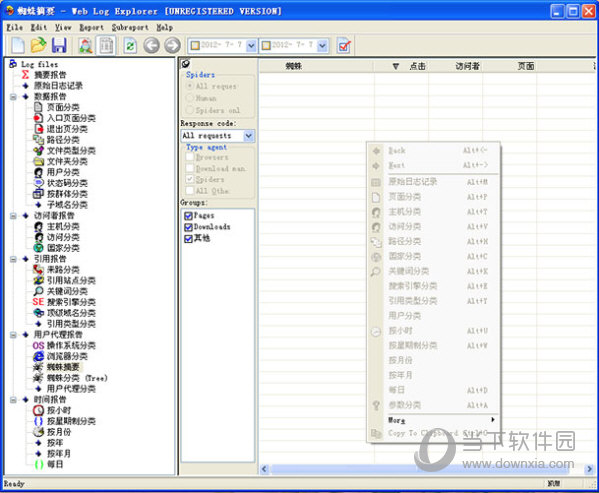
Task: Collapse the 引用报告 tree node
Action: tap(13, 259)
